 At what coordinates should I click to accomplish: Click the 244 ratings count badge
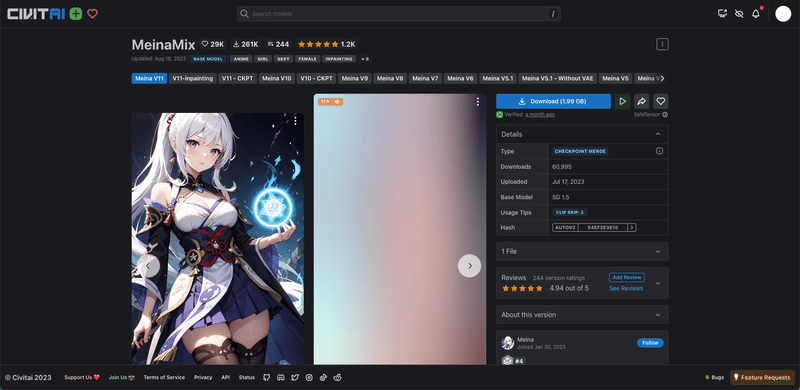pyautogui.click(x=278, y=44)
